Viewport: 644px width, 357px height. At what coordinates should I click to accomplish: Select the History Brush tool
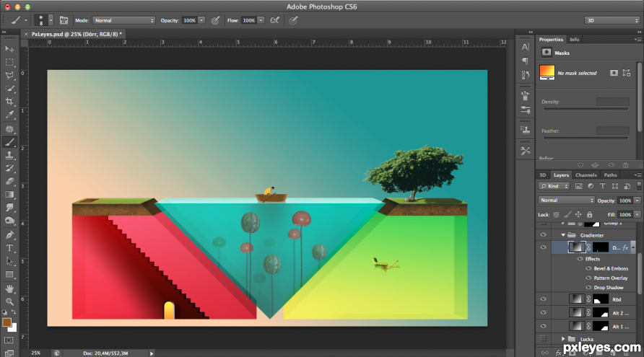[9, 168]
